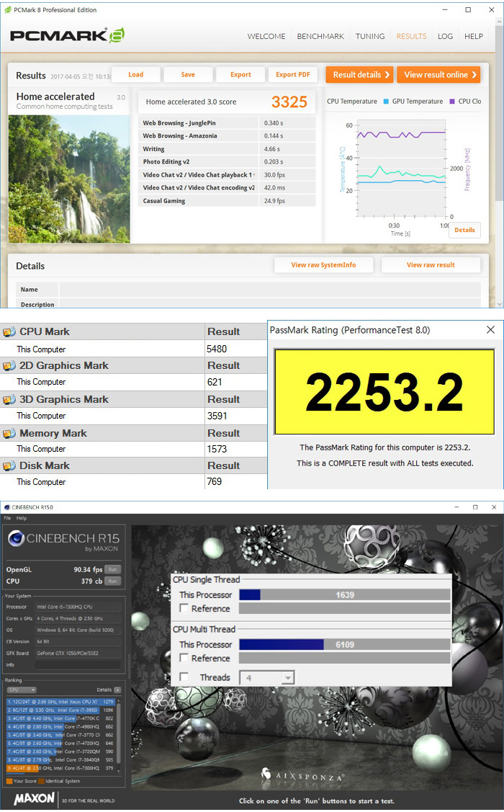Go to the TUNING tab

(x=370, y=36)
